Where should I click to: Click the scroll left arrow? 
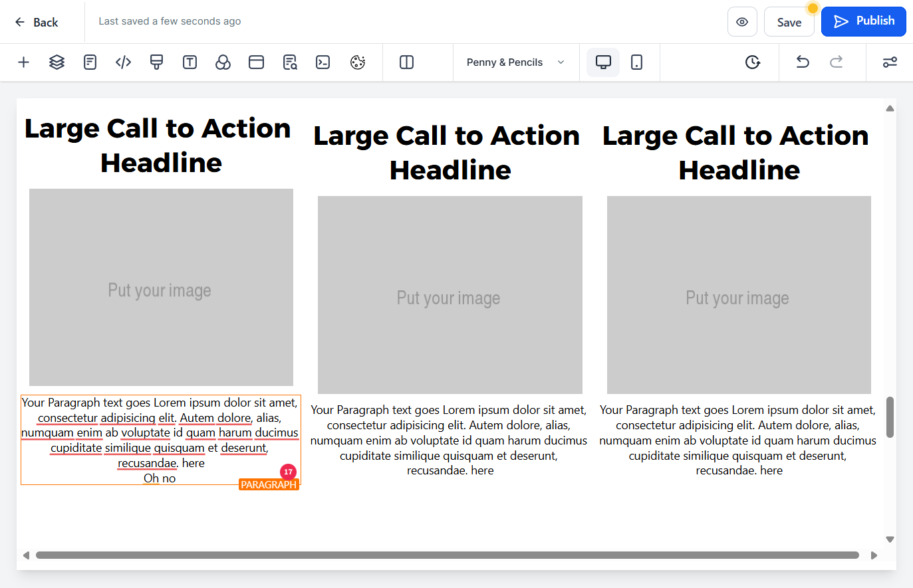(26, 555)
